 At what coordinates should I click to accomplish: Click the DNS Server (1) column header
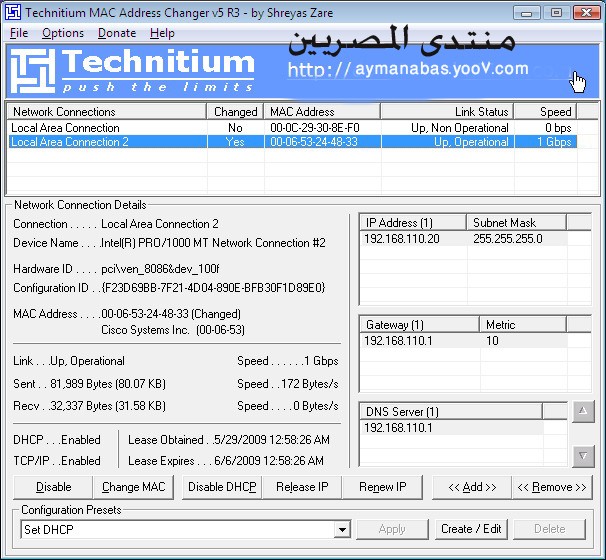tap(451, 412)
